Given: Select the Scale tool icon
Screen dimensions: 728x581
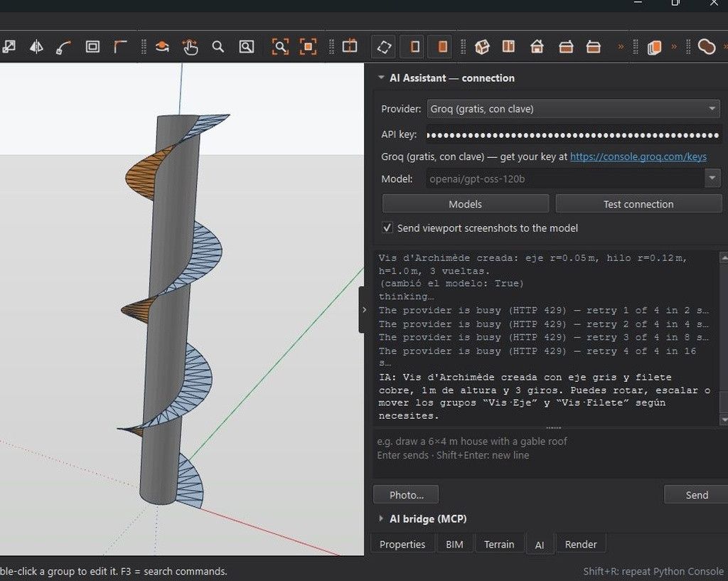Looking at the screenshot, I should tap(9, 46).
